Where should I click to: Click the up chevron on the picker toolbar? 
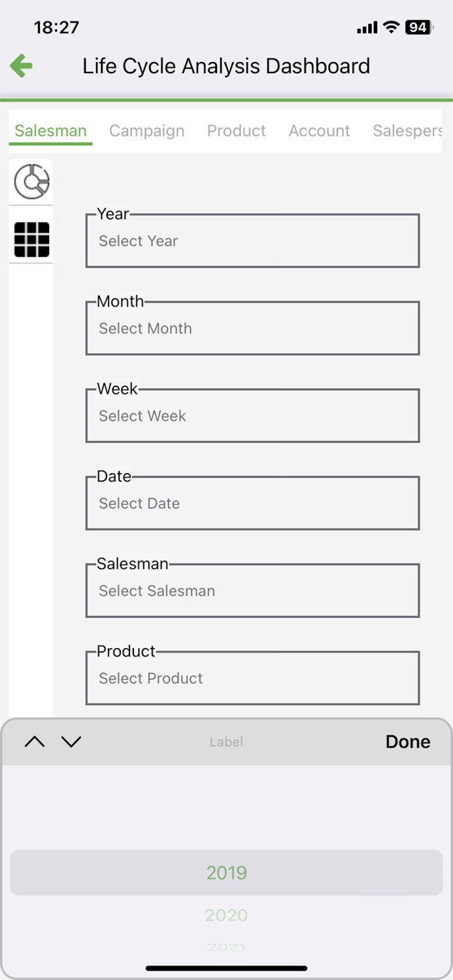[x=35, y=742]
